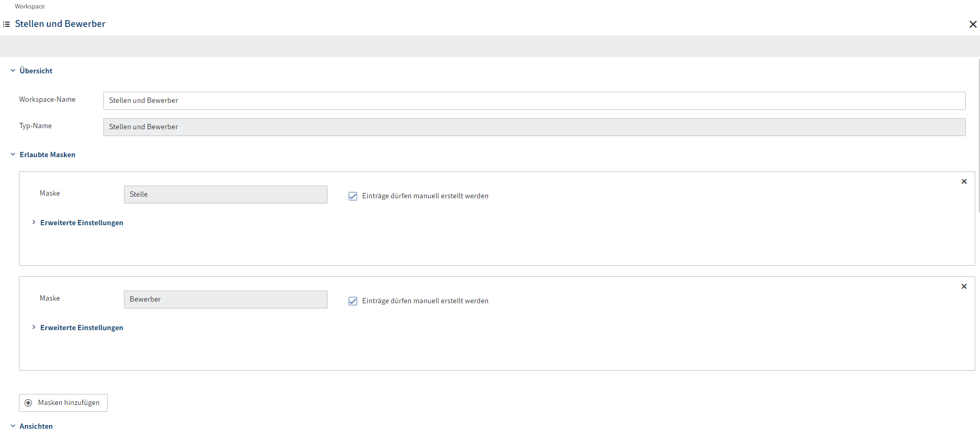Collapse the Erlaubte Masken section
The width and height of the screenshot is (980, 434).
point(13,155)
